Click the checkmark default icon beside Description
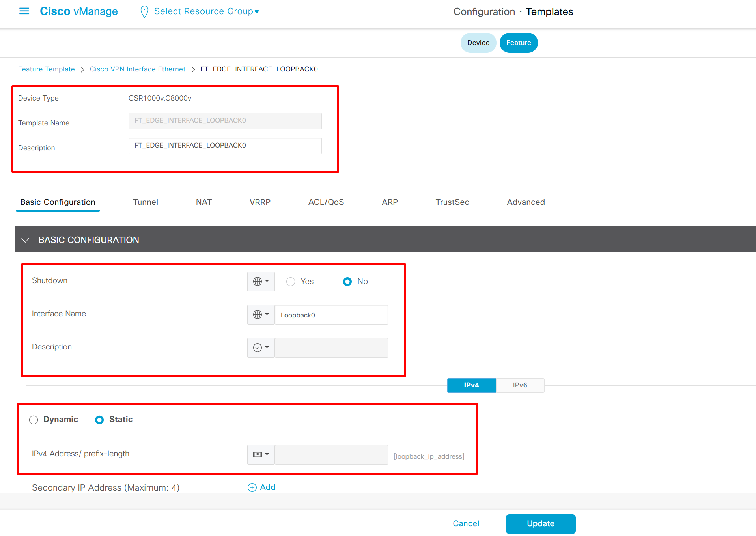The image size is (756, 536). tap(258, 348)
